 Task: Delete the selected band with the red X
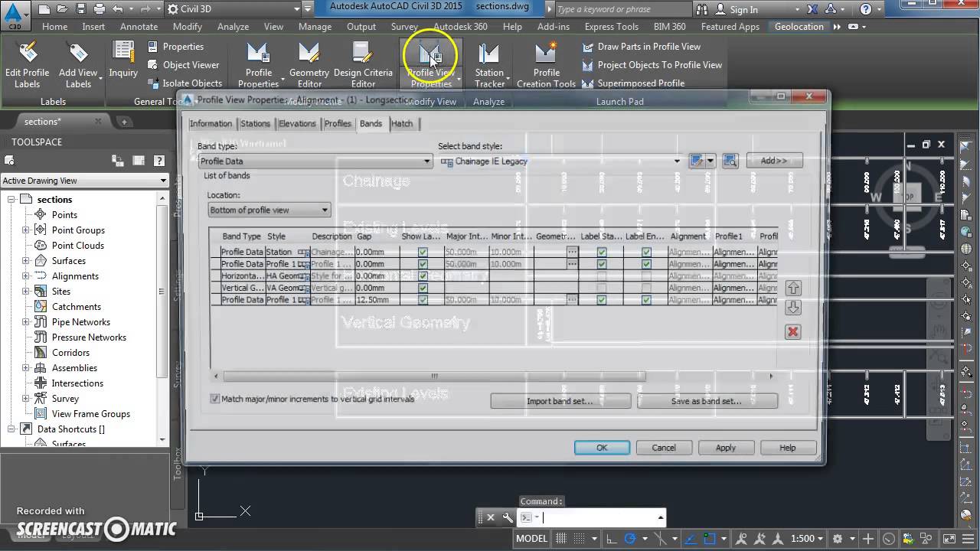coord(793,331)
